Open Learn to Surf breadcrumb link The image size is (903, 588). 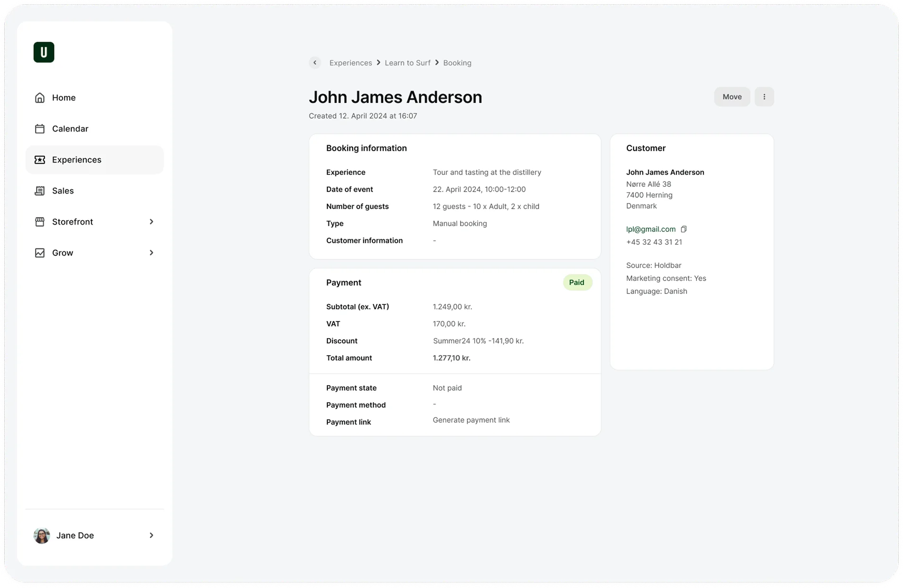[407, 63]
